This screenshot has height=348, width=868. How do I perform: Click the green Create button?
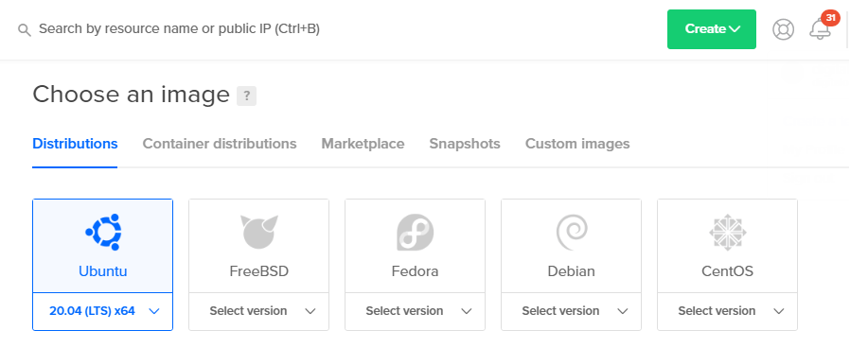point(711,29)
